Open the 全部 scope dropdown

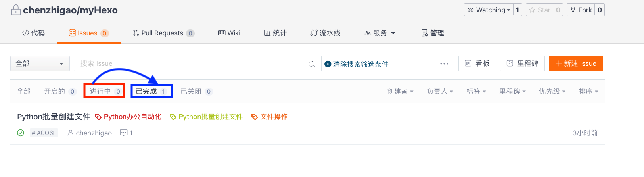tap(40, 63)
